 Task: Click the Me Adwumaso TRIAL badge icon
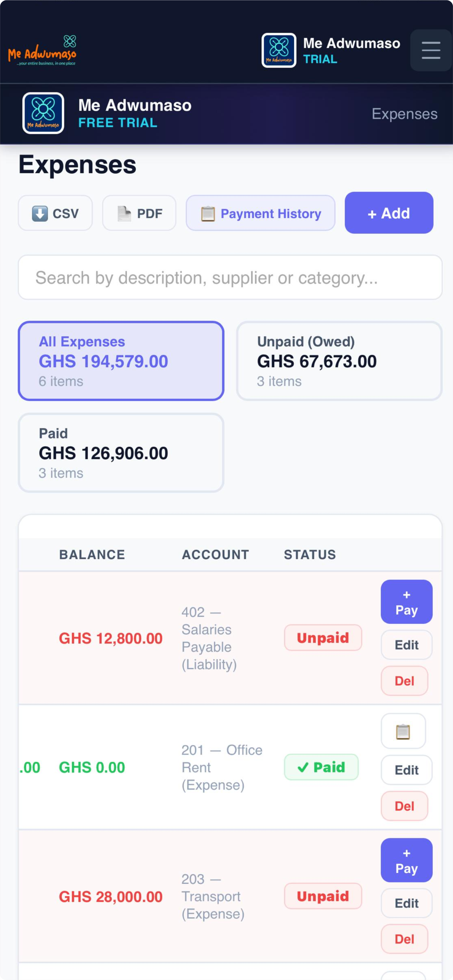click(279, 50)
